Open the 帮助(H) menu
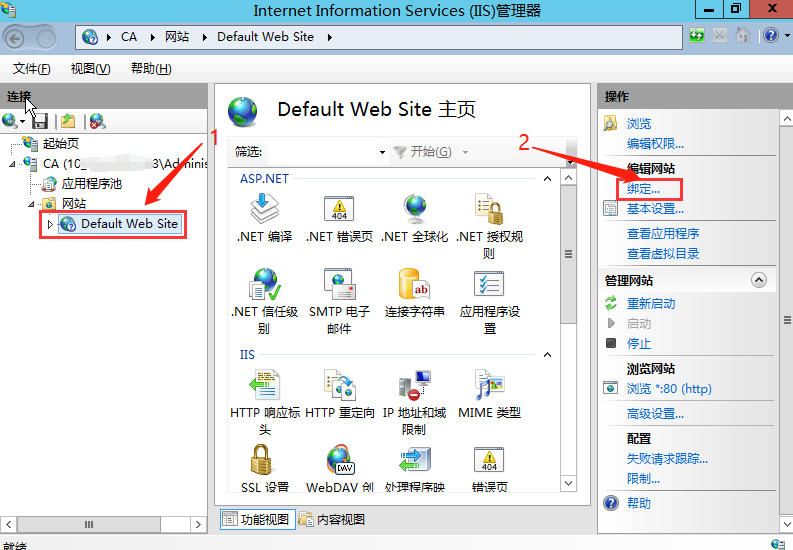Image resolution: width=793 pixels, height=550 pixels. (x=151, y=68)
